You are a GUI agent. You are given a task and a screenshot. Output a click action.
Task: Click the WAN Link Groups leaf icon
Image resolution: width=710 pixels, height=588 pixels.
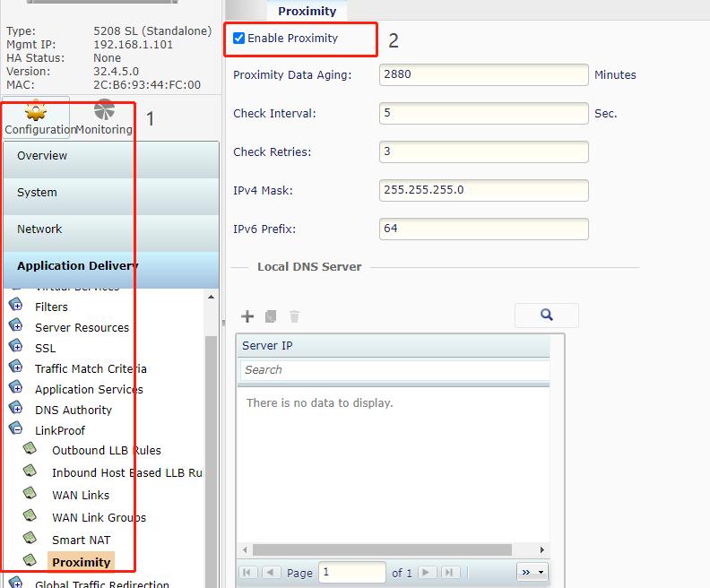[x=30, y=515]
